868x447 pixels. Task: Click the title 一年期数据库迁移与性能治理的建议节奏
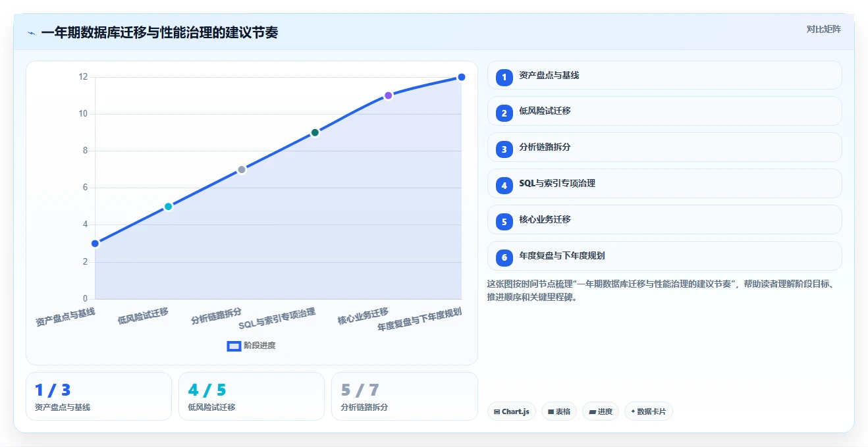click(159, 33)
